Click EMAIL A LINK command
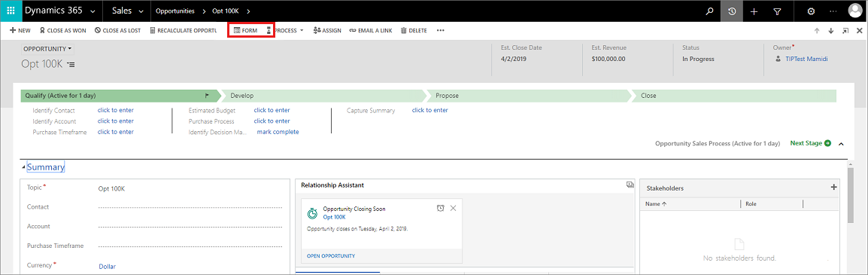 (x=370, y=30)
